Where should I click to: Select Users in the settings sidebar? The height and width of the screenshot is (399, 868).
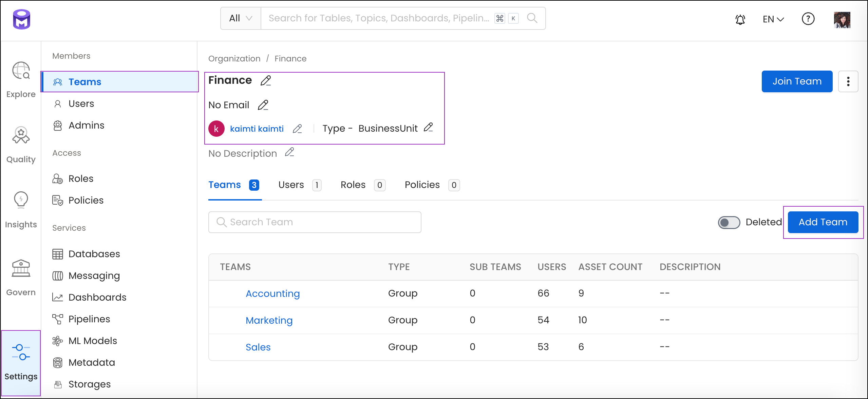119,103
